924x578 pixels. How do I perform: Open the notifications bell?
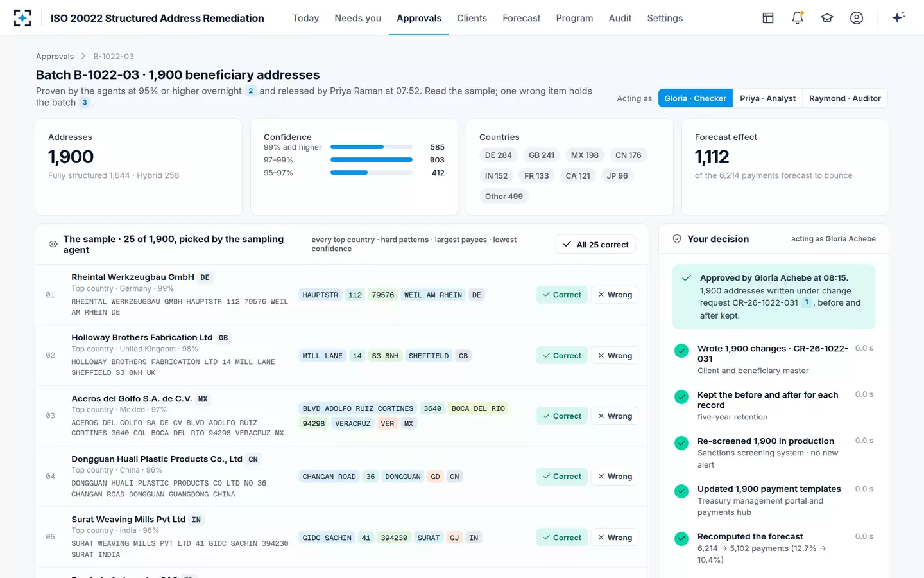click(x=798, y=18)
